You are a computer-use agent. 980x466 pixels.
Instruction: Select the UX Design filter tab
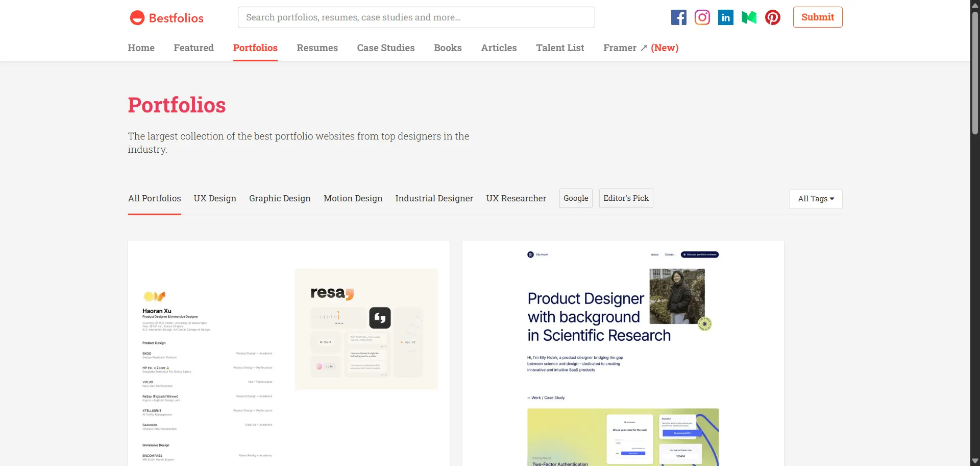pos(214,198)
